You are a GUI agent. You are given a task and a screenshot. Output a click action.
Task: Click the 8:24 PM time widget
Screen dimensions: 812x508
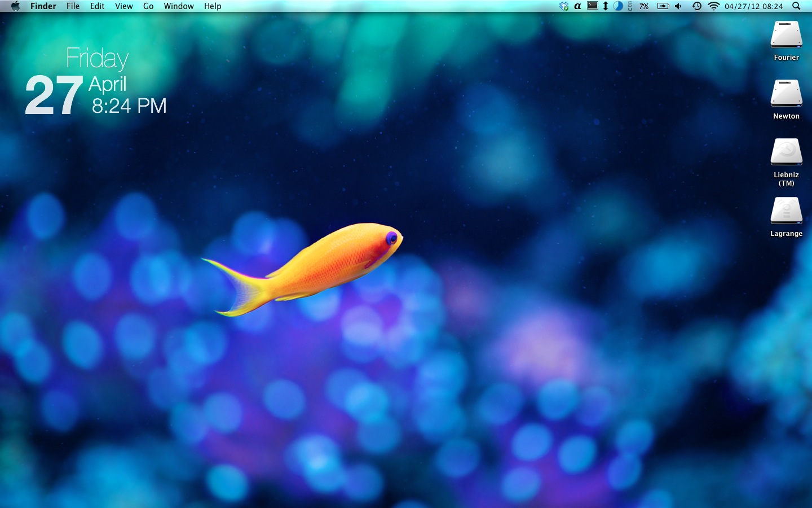129,106
